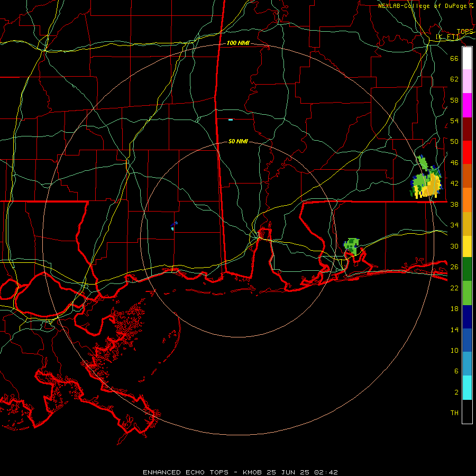Click the black TH legend swatch

point(467,411)
